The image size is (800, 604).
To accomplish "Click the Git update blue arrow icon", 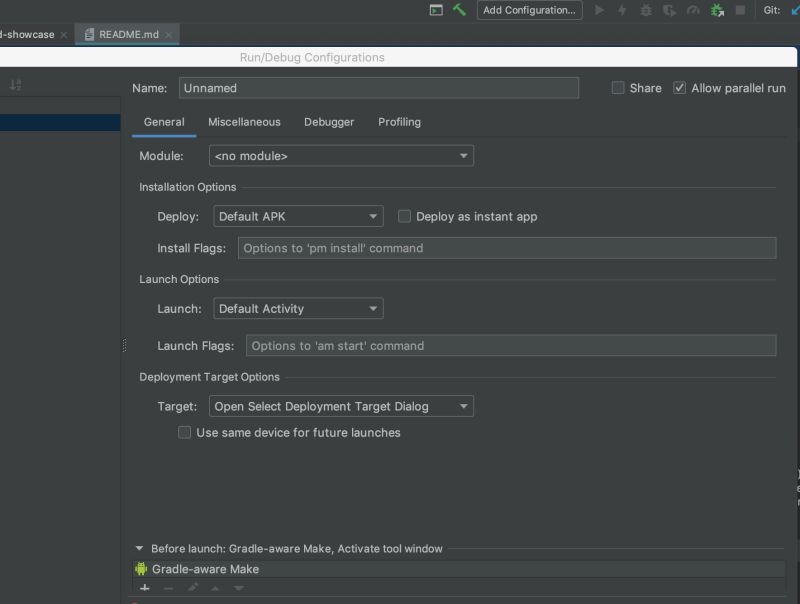I will (793, 10).
